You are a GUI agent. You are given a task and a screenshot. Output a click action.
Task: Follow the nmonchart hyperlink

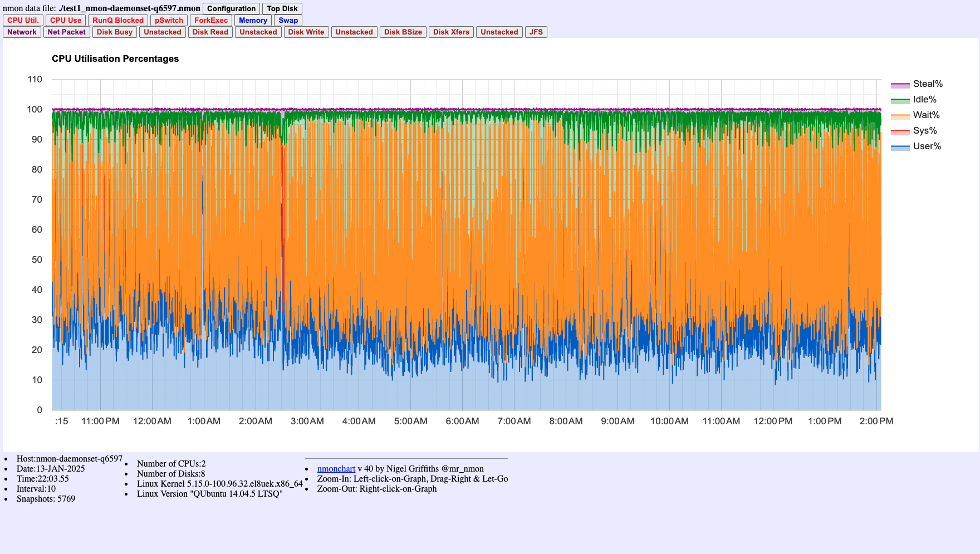click(x=336, y=468)
